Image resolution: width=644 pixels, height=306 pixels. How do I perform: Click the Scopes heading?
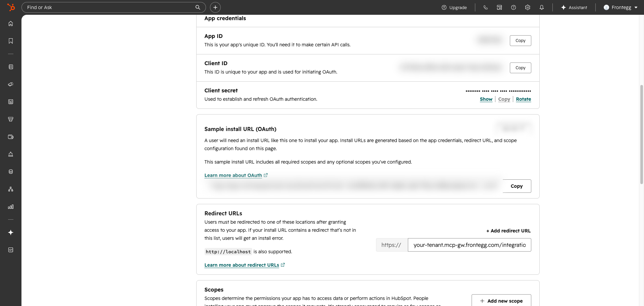[214, 290]
